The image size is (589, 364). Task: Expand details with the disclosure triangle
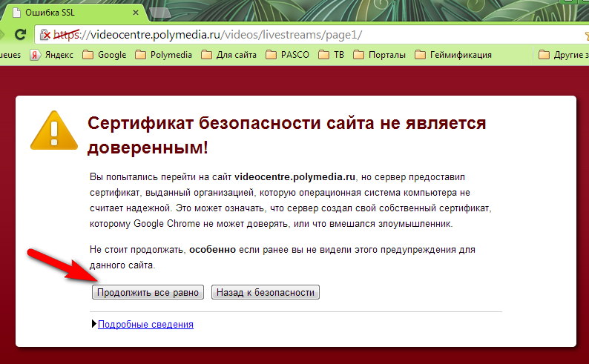[93, 324]
